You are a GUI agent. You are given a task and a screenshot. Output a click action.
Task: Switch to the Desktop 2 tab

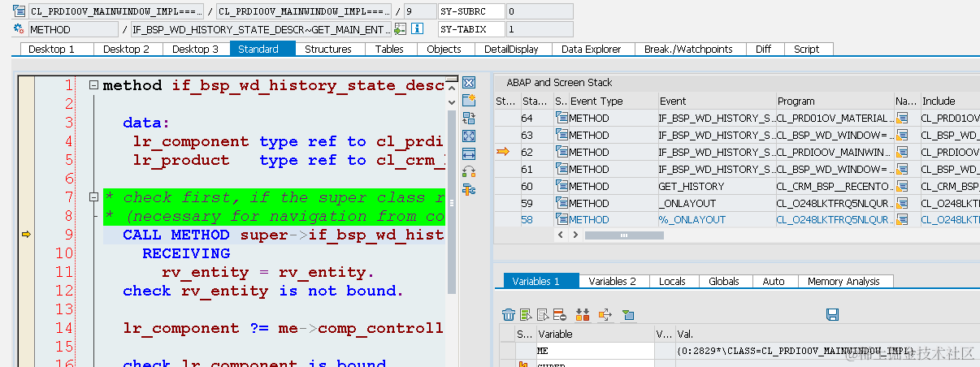pos(127,49)
